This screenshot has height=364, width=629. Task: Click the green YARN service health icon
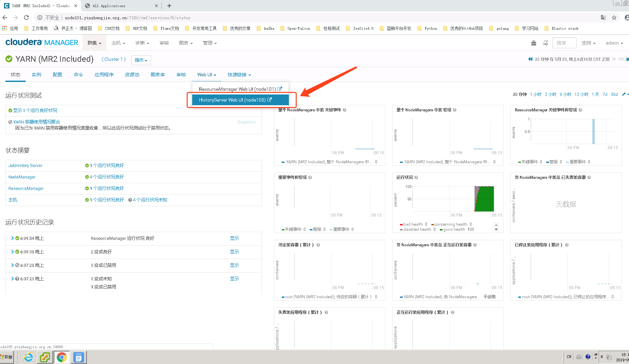(x=9, y=59)
